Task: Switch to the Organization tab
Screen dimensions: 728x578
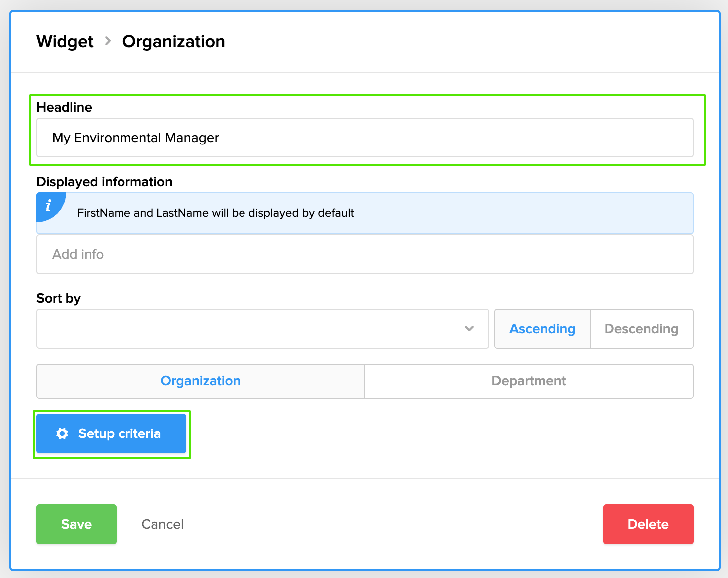Action: pos(201,381)
